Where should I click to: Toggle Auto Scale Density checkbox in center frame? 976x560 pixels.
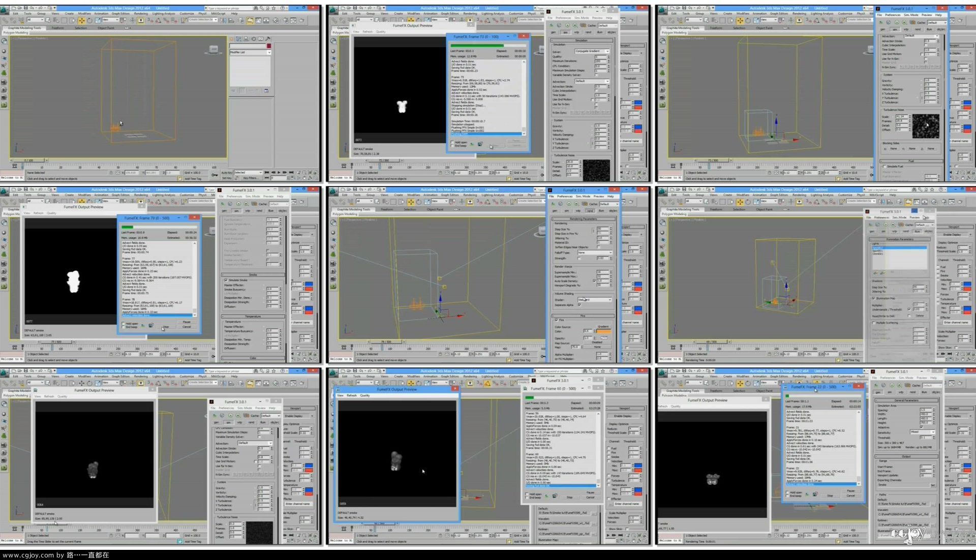tap(594, 281)
